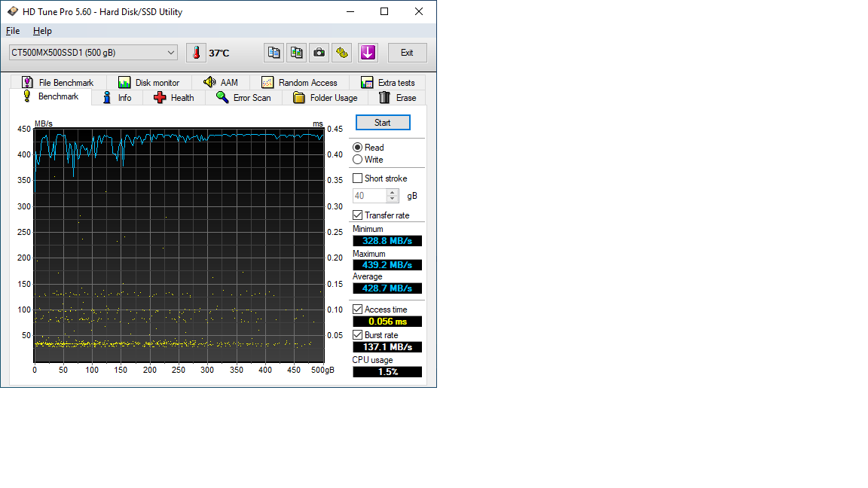
Task: Select the Benchmark tab
Action: click(51, 97)
